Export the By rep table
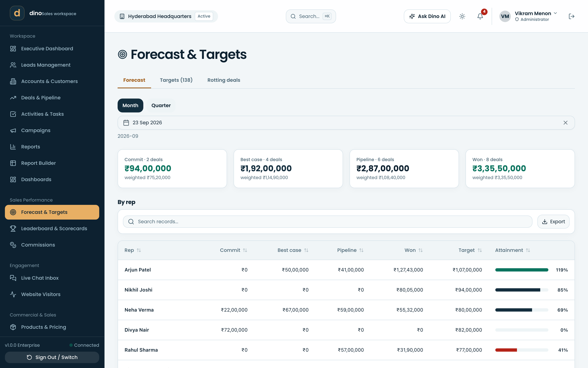 pos(553,222)
